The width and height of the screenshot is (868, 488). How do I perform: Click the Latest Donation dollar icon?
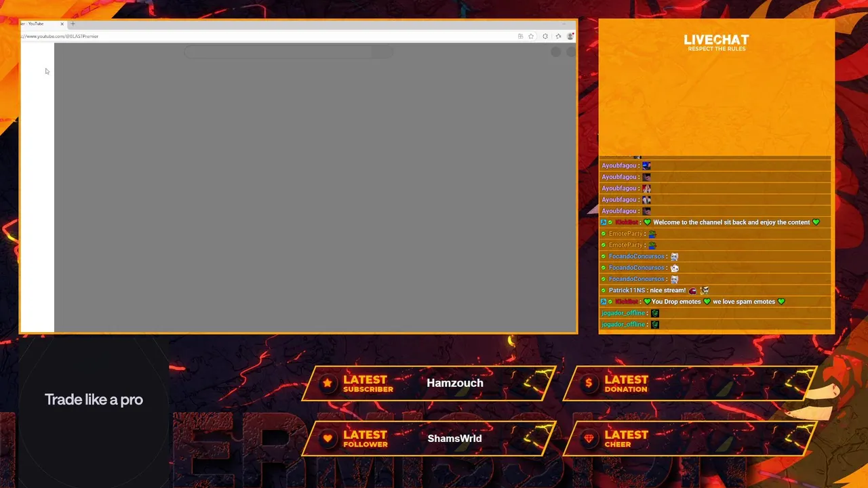pyautogui.click(x=589, y=383)
